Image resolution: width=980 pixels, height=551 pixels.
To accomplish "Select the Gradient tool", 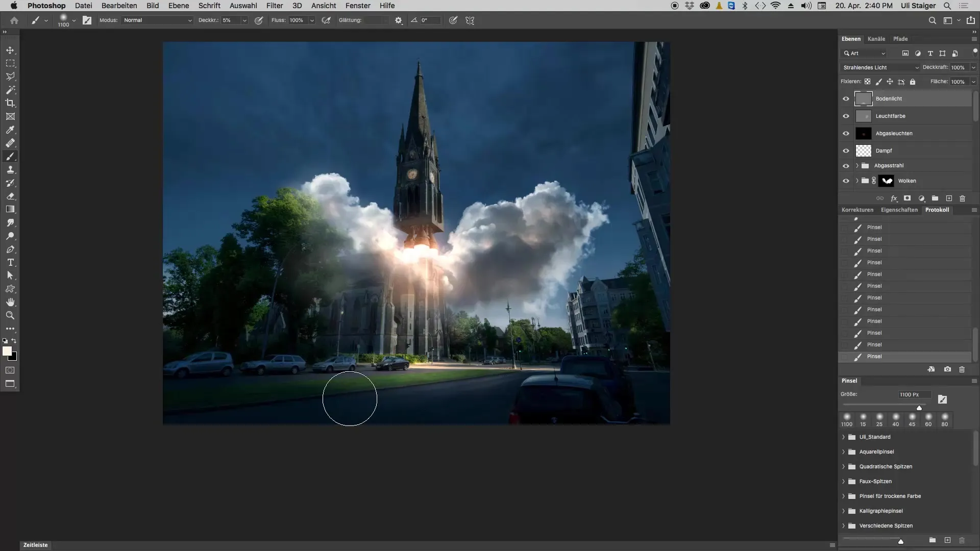I will point(10,209).
